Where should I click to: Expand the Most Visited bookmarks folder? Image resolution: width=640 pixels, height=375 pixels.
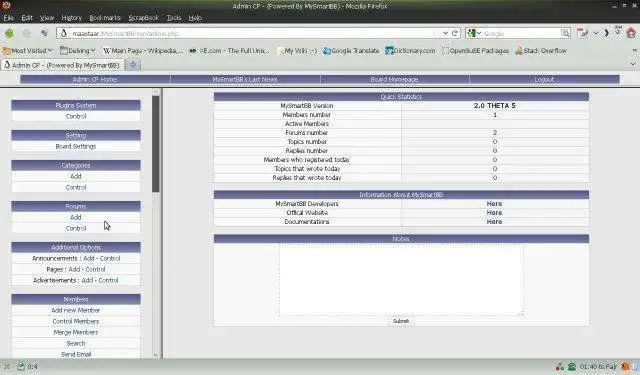(28, 51)
